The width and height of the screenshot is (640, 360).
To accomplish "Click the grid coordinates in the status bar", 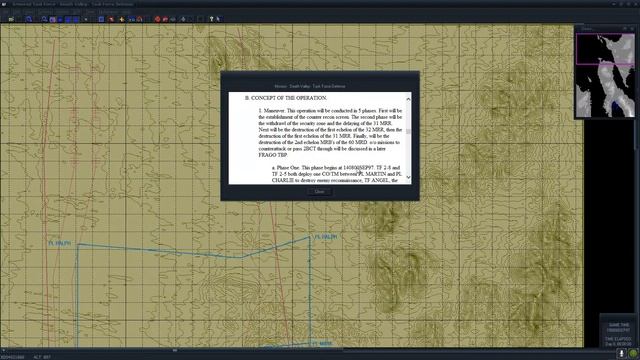I will tap(12, 357).
